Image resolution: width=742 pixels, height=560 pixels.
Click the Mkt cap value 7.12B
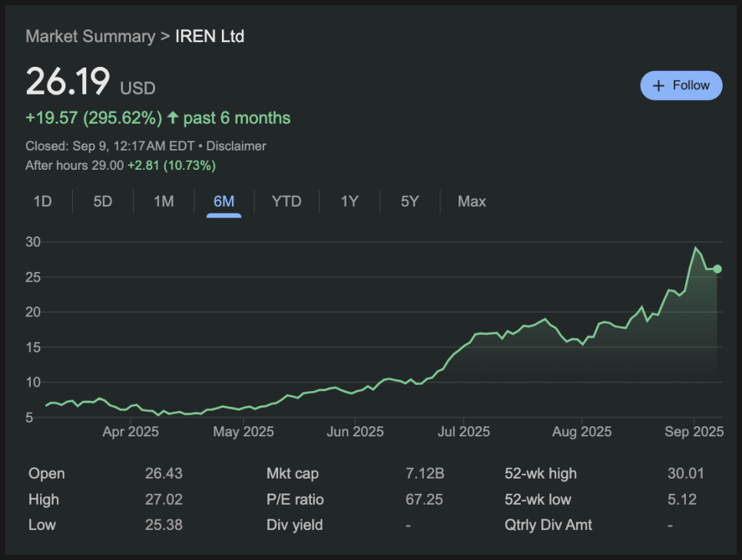coord(425,473)
